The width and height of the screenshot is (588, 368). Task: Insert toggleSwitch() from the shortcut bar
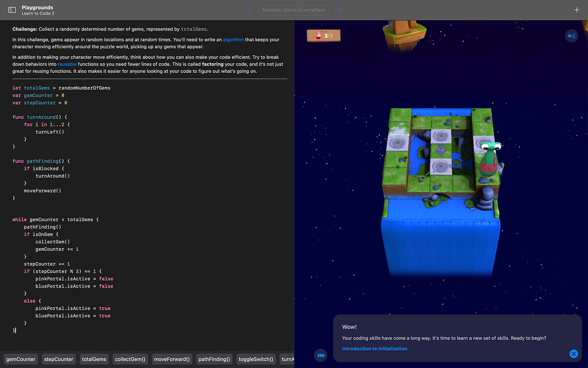(x=256, y=359)
